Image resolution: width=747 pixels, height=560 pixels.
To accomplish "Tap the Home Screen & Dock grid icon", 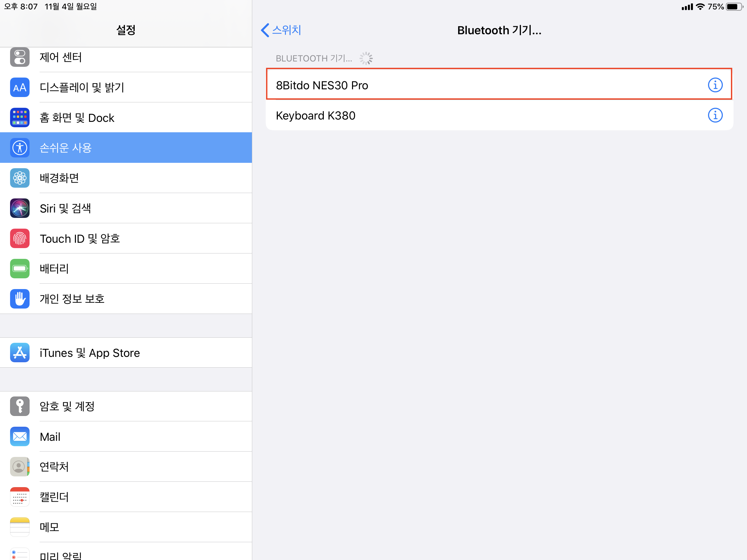I will point(19,118).
